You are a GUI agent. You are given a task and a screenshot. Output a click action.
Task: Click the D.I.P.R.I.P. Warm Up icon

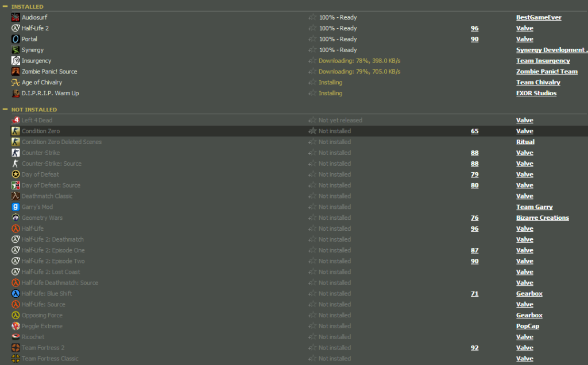pos(16,94)
